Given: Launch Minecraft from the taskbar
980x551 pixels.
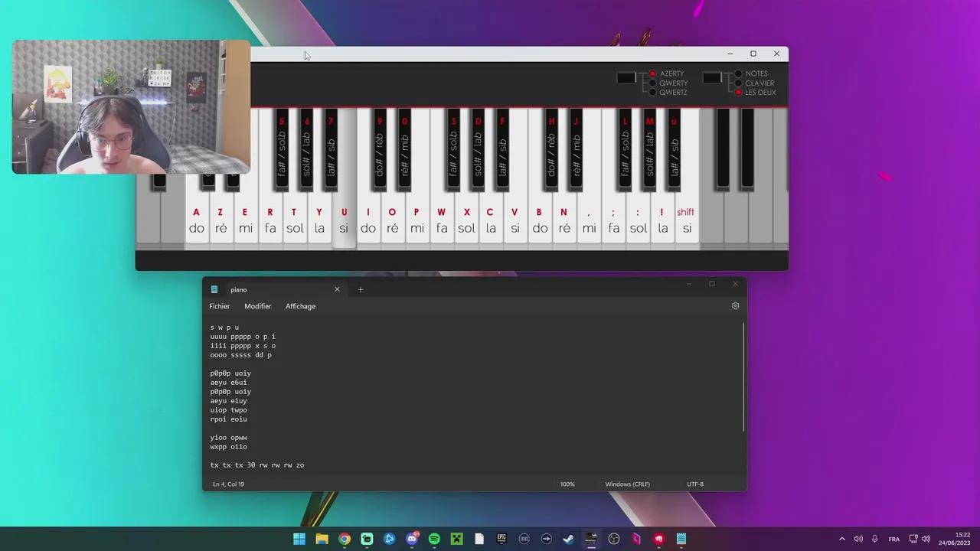Looking at the screenshot, I should (x=457, y=539).
